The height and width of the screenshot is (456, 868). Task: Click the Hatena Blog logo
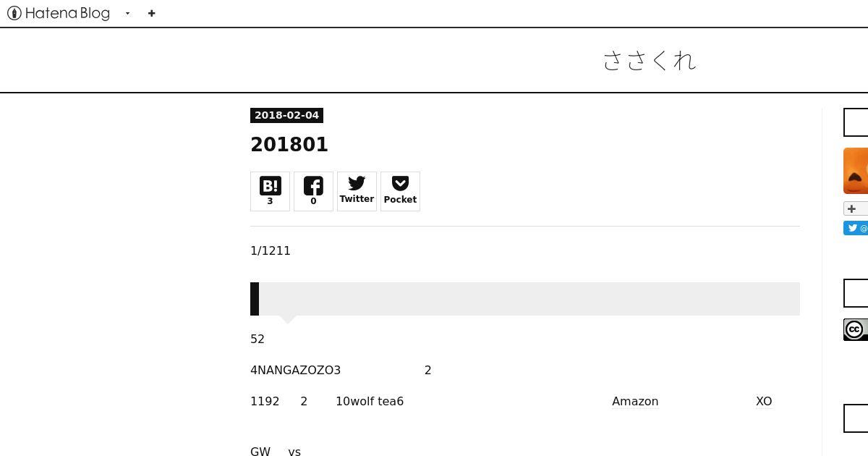[x=59, y=13]
